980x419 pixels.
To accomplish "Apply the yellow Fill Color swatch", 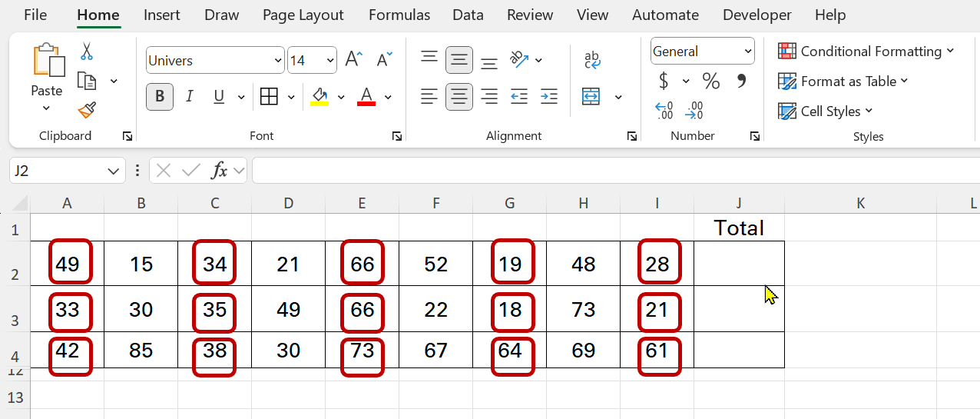I will point(319,97).
